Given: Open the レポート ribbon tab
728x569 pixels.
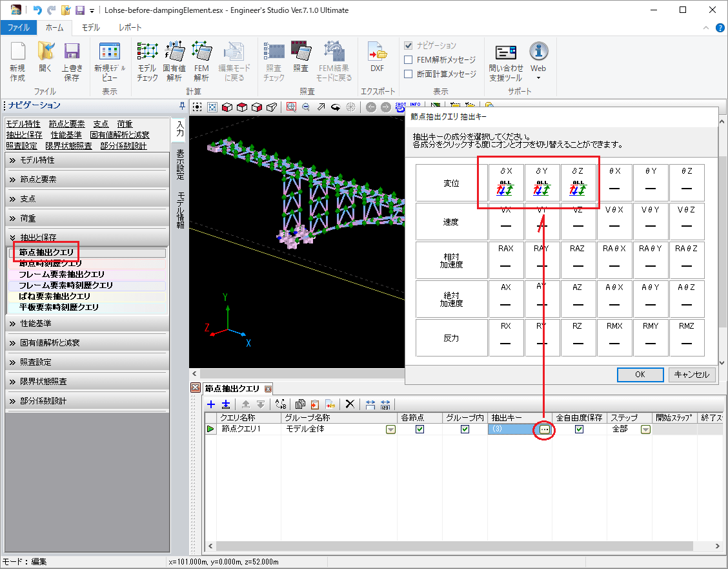Looking at the screenshot, I should (130, 28).
